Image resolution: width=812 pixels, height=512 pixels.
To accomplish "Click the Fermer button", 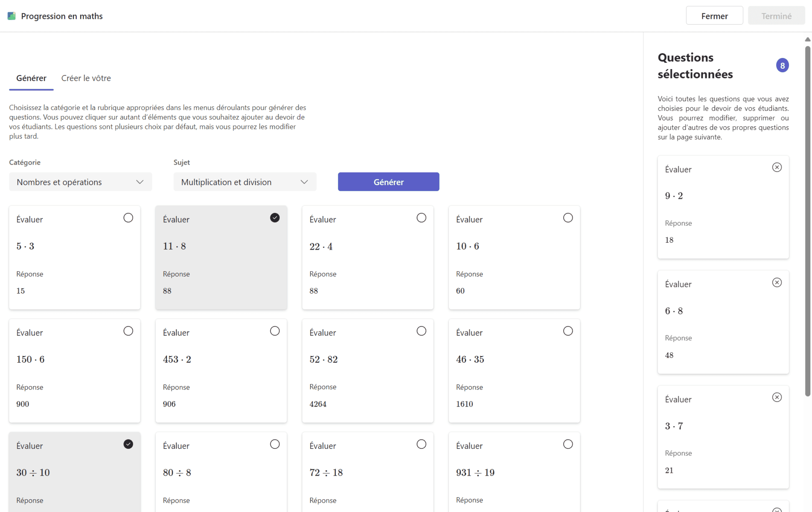I will [714, 16].
